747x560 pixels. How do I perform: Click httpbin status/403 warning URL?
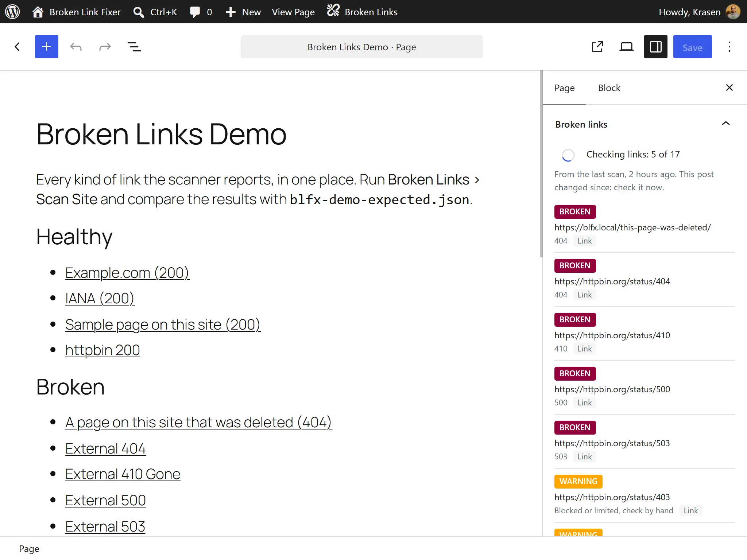coord(612,497)
